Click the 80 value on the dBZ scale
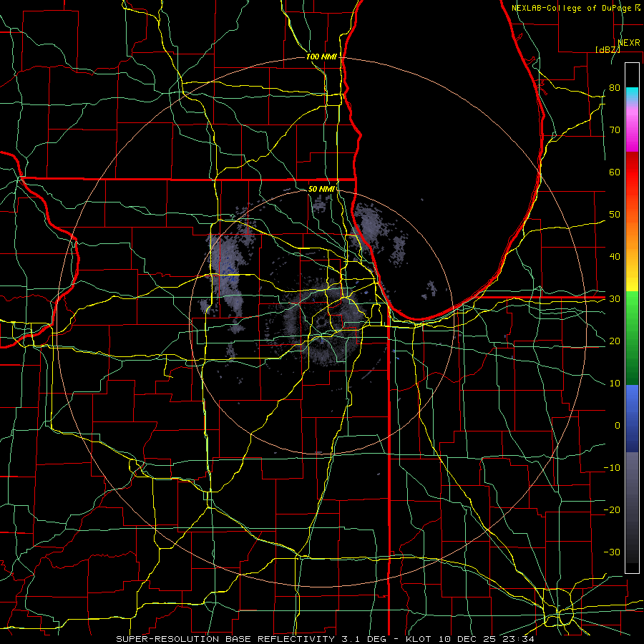 (x=615, y=88)
